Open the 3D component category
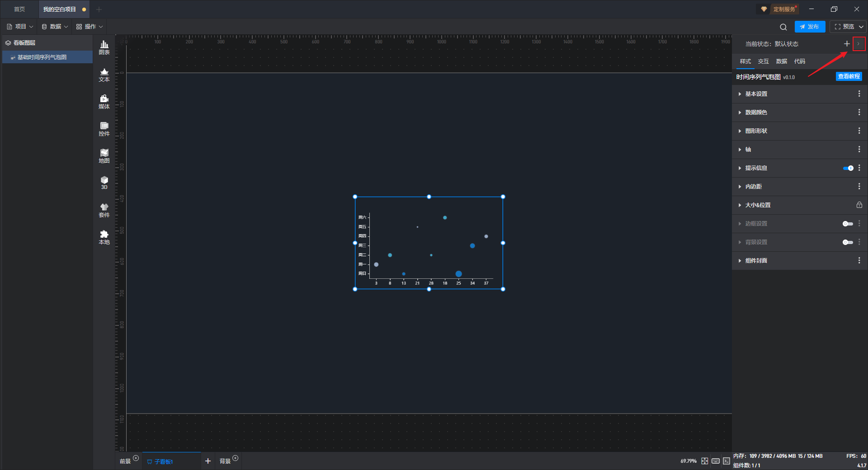Viewport: 868px width, 470px height. (x=104, y=183)
